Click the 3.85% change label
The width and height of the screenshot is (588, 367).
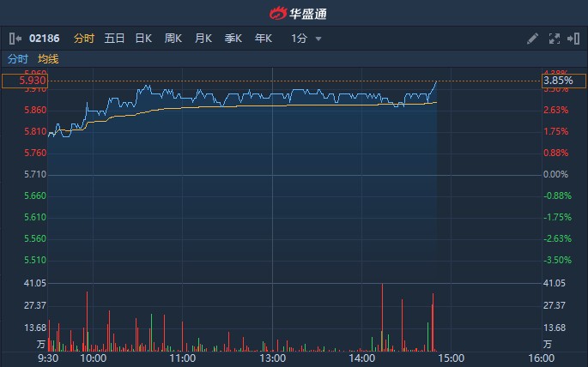[x=564, y=81]
